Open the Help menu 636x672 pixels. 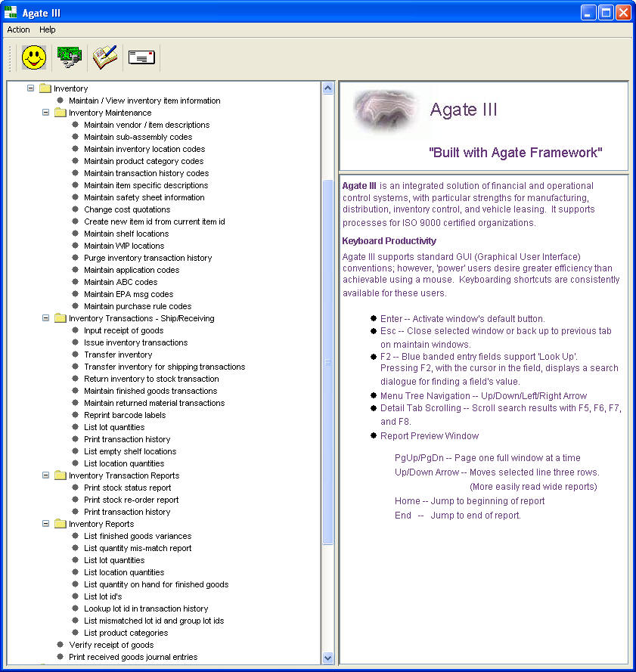[47, 29]
